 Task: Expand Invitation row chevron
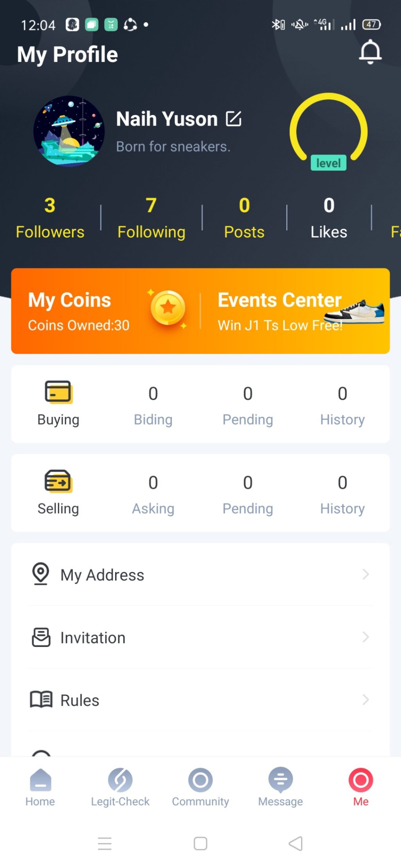pyautogui.click(x=365, y=637)
